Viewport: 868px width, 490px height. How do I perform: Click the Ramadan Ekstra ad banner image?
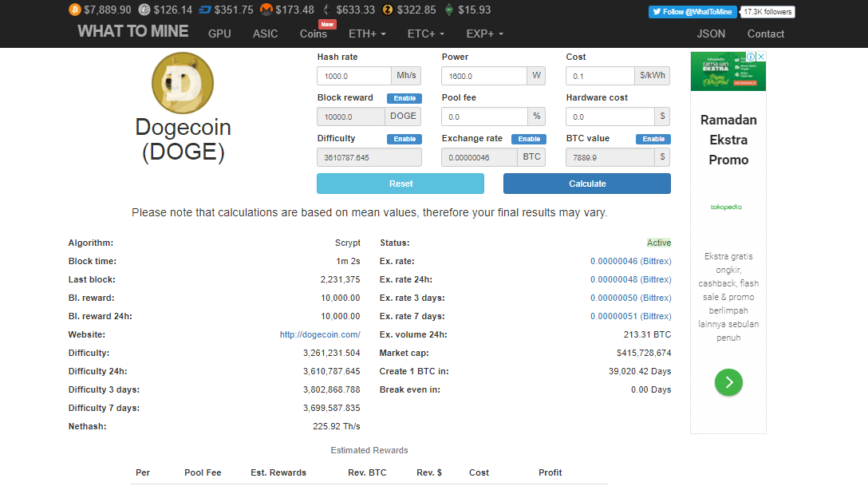728,71
